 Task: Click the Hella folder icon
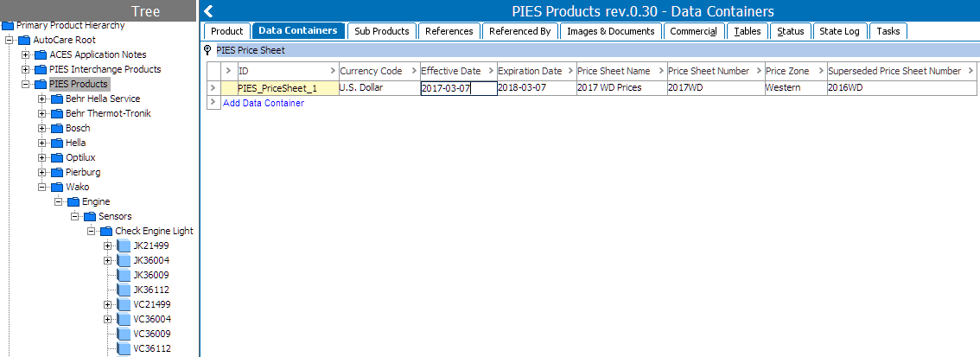coord(57,143)
